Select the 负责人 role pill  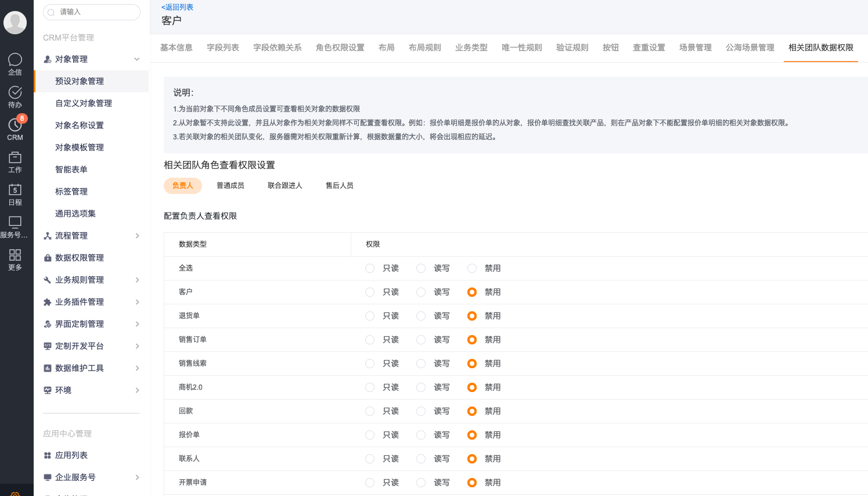point(183,186)
